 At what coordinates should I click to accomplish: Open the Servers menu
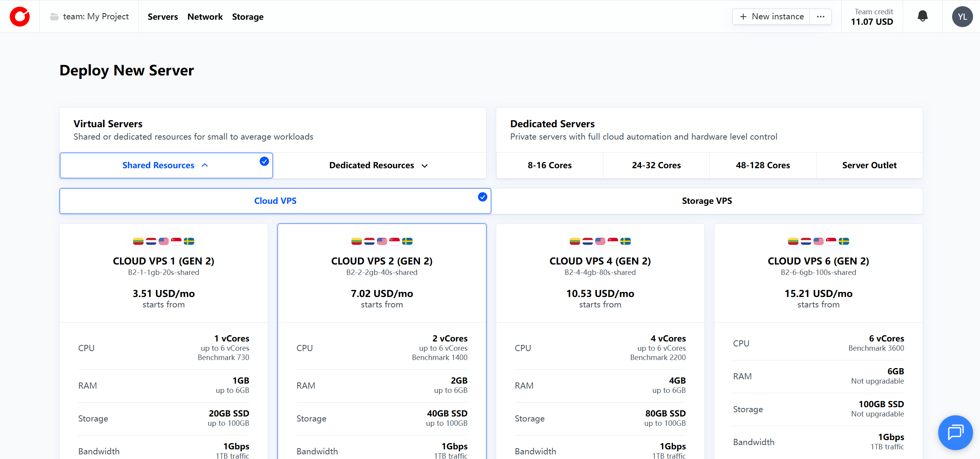point(163,17)
